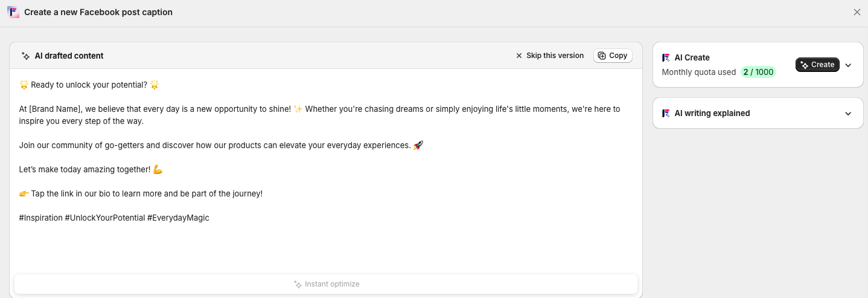Click the clipboard icon in the Copy button
Image resolution: width=868 pixels, height=298 pixels.
[x=602, y=56]
